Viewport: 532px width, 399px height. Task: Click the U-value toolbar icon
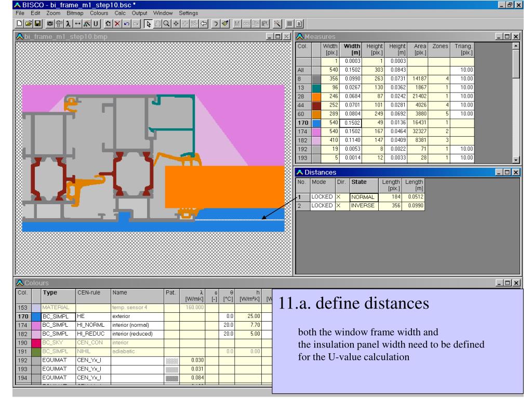click(x=96, y=24)
